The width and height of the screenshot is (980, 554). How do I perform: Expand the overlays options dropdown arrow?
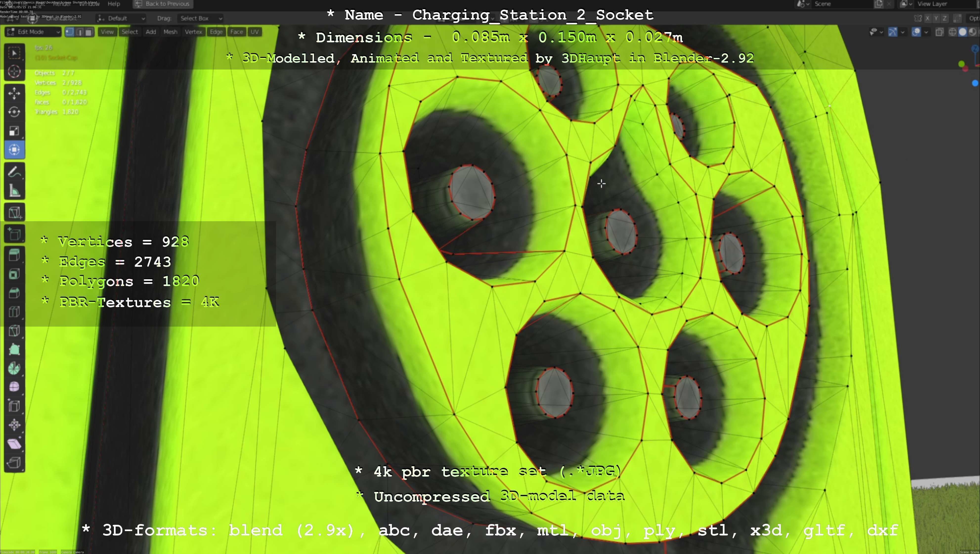[926, 32]
